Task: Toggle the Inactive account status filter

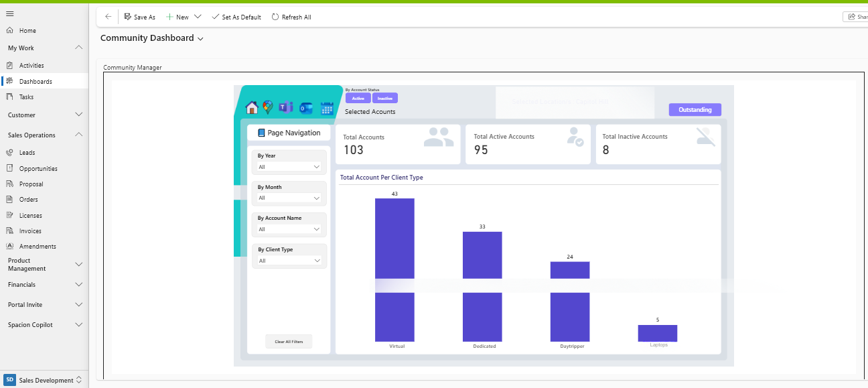Action: coord(385,99)
